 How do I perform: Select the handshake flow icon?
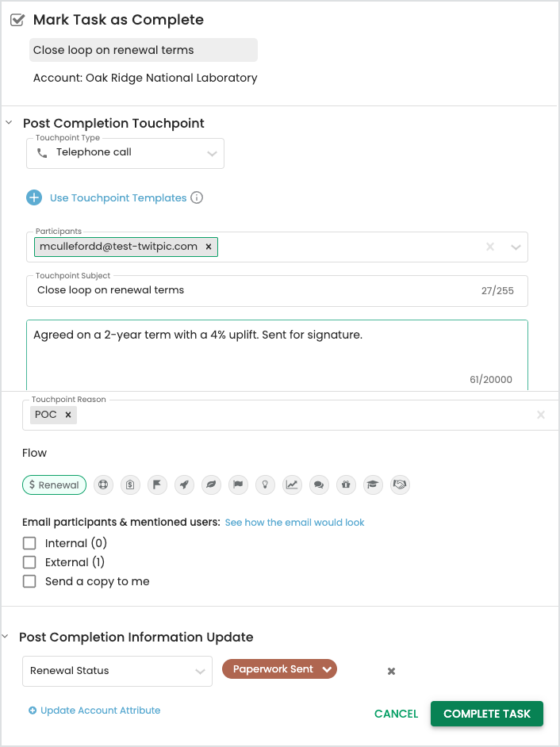click(400, 485)
